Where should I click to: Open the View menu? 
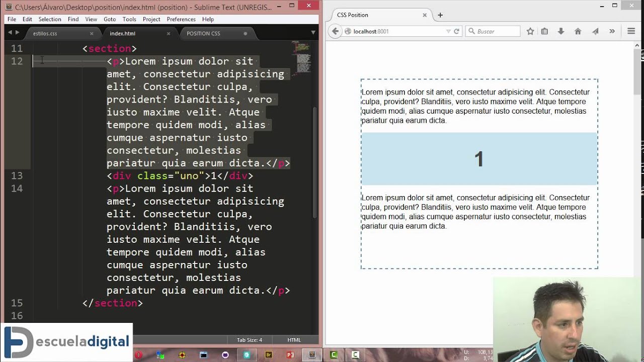[91, 19]
